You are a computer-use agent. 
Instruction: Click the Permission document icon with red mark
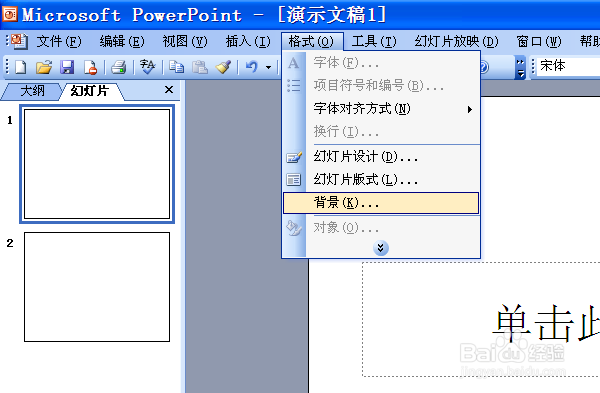[x=91, y=67]
